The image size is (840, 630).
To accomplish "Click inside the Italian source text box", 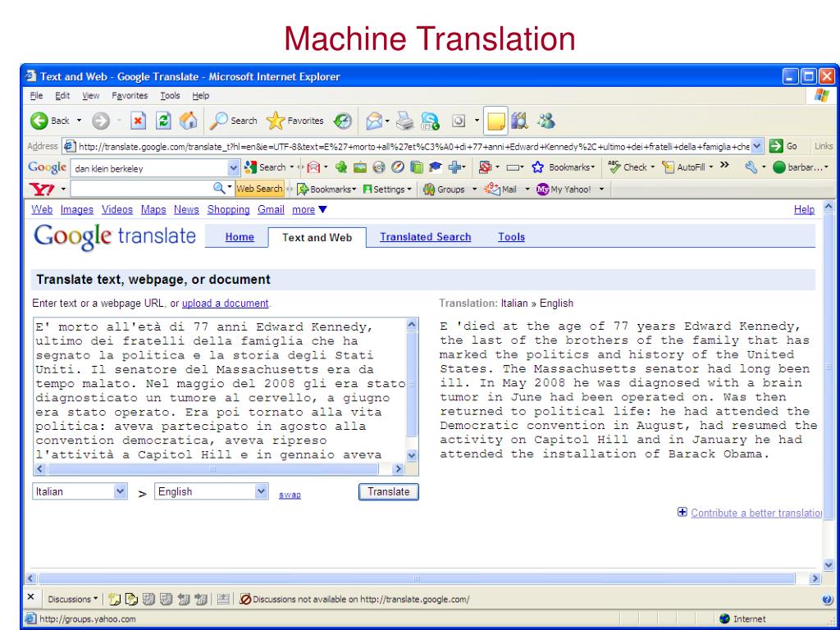I will point(220,390).
